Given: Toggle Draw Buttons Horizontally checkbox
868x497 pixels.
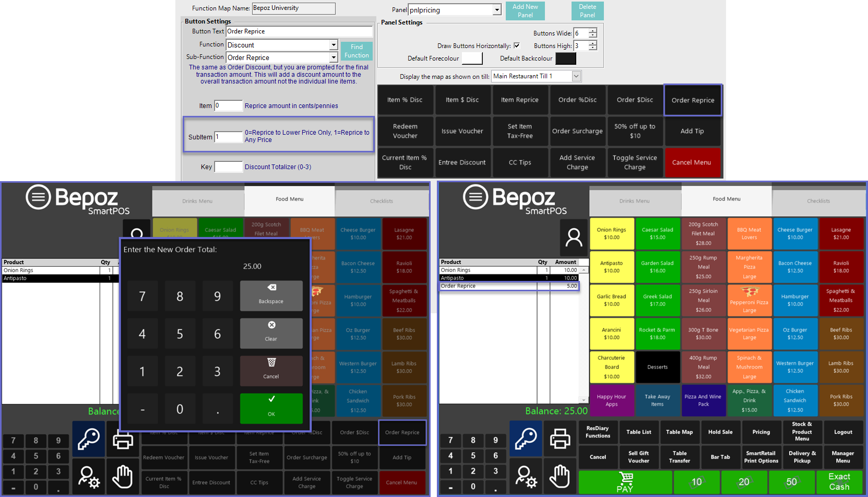Looking at the screenshot, I should point(517,45).
